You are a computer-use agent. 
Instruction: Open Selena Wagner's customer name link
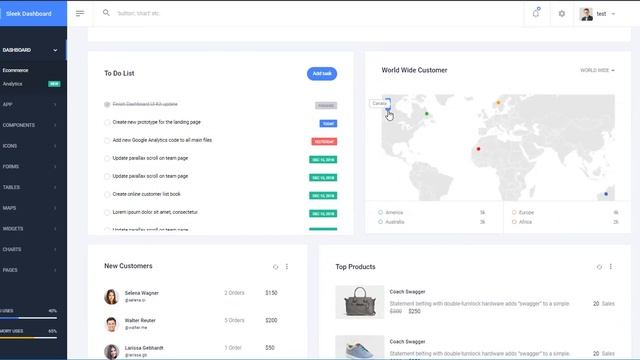(x=142, y=293)
